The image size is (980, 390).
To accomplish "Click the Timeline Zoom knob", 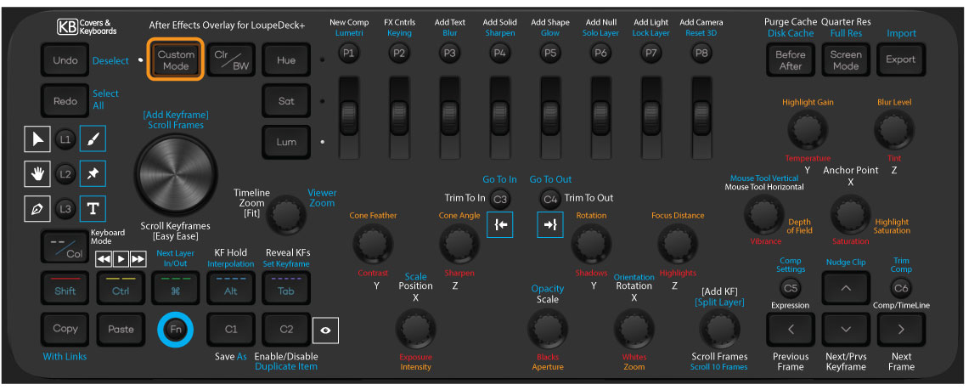I will coord(285,214).
